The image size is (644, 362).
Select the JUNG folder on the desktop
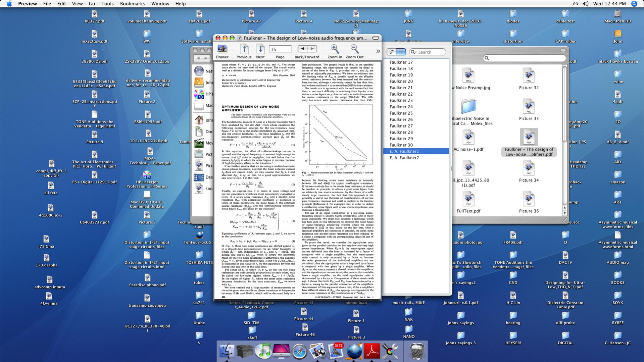pos(408,16)
